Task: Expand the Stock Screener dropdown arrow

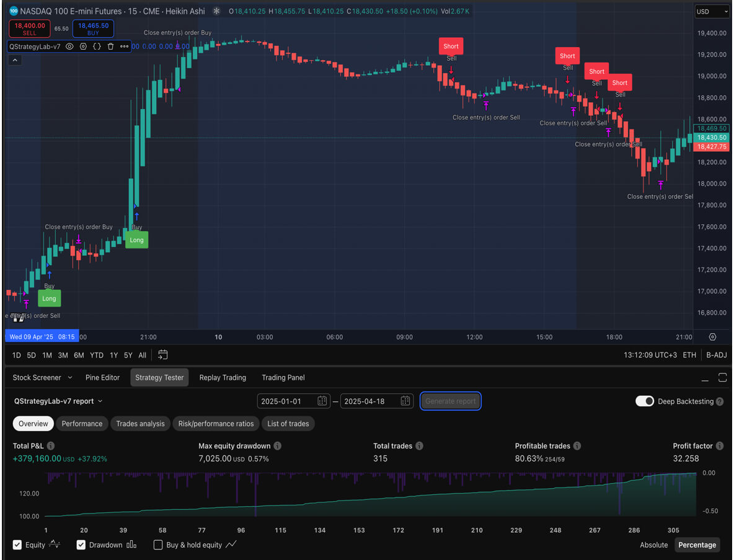Action: pos(70,377)
